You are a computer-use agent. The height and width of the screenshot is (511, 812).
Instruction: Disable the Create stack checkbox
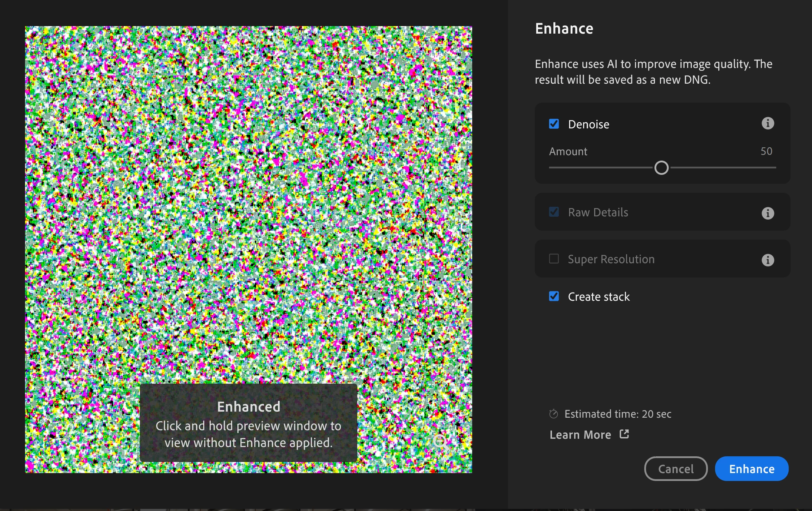[x=554, y=296]
